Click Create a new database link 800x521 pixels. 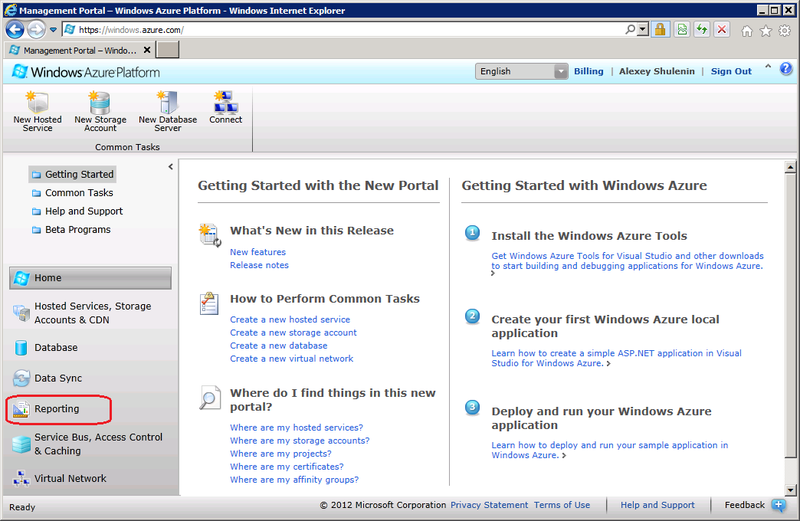click(279, 346)
